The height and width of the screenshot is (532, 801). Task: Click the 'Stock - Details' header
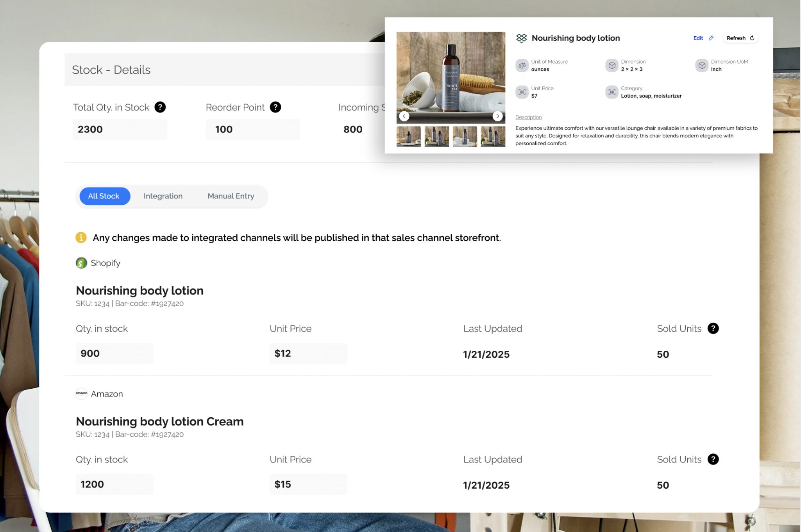pos(111,70)
